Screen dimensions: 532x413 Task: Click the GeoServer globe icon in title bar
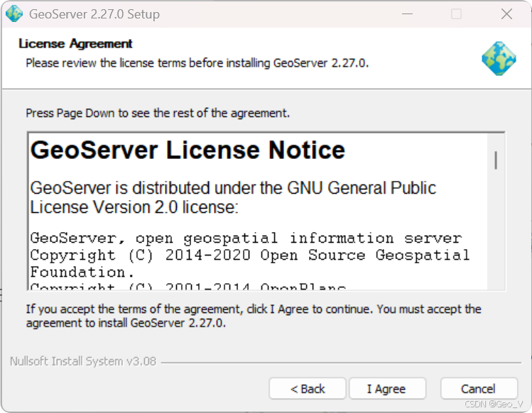pos(14,14)
